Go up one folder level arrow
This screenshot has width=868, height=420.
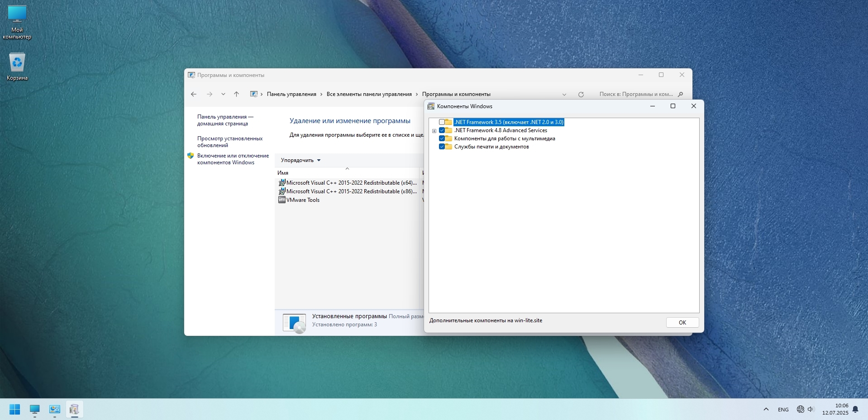click(x=236, y=94)
